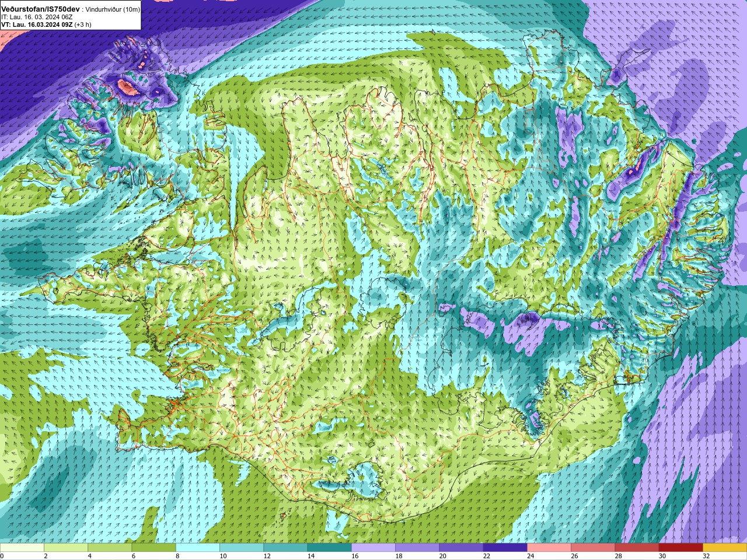Click the 12–14 teal legend swatch

tap(285, 548)
